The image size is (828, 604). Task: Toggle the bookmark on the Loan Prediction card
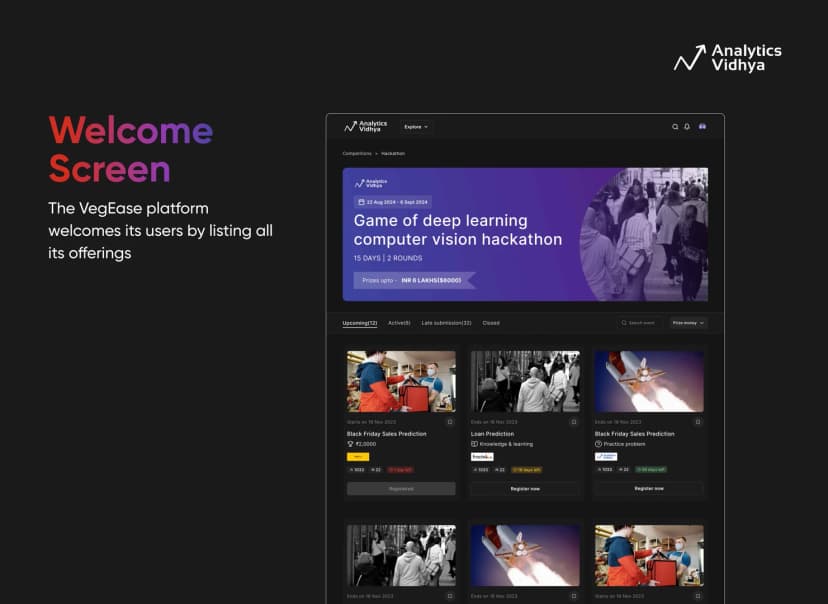point(574,422)
